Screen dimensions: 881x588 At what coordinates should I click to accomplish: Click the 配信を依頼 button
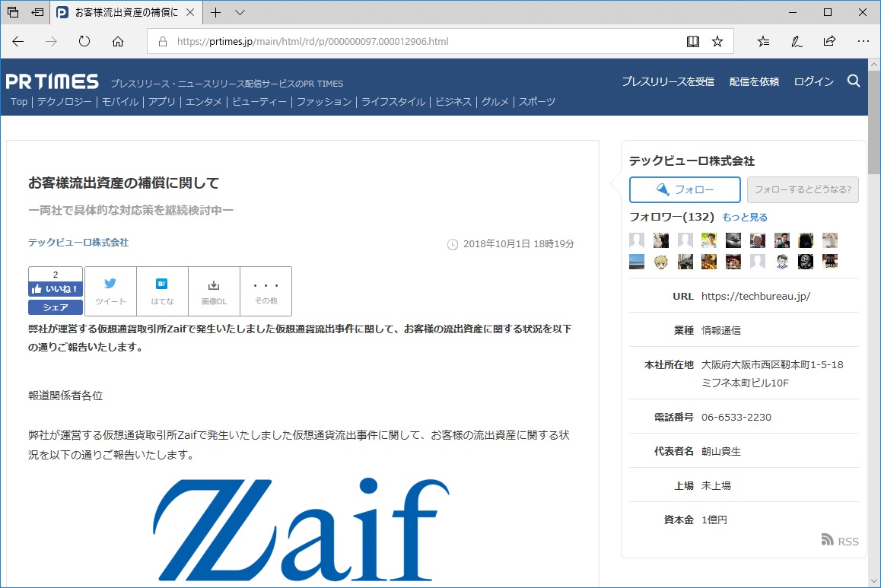753,81
